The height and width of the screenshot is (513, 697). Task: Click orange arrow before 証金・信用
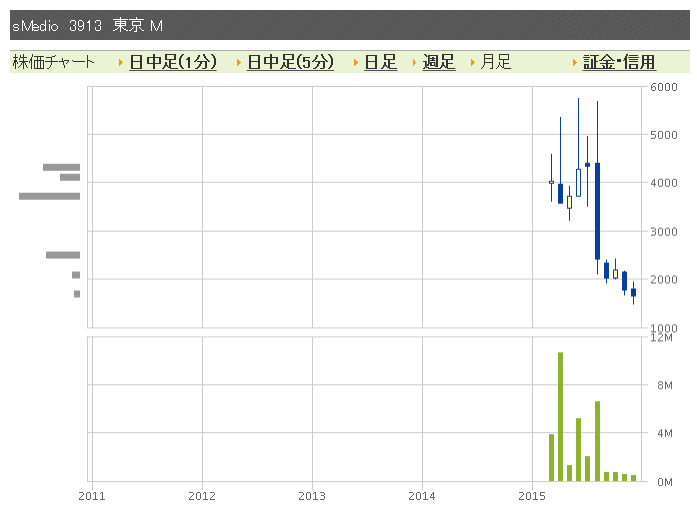click(x=574, y=63)
